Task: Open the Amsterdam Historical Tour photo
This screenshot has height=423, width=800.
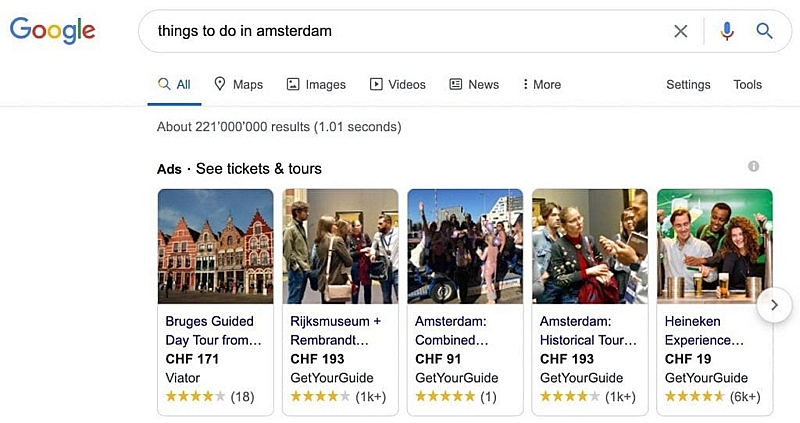Action: (590, 246)
